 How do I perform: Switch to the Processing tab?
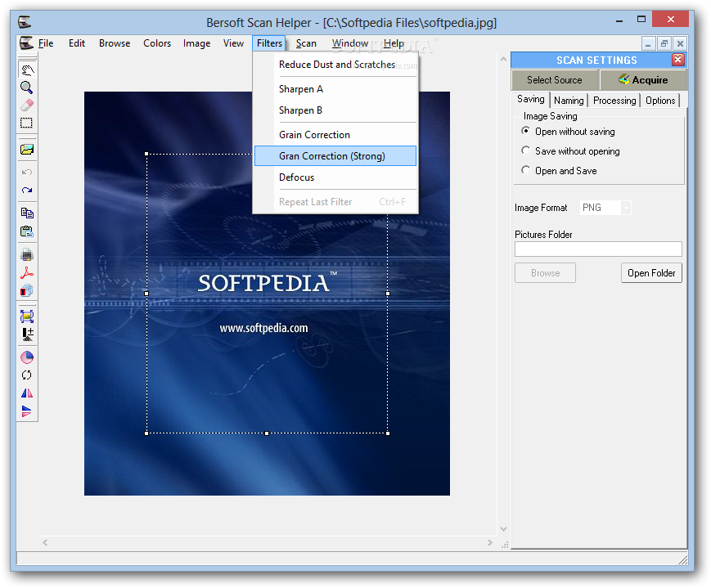tap(614, 101)
